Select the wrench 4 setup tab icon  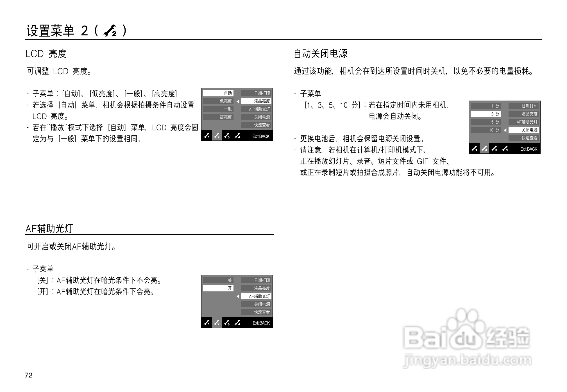(237, 136)
